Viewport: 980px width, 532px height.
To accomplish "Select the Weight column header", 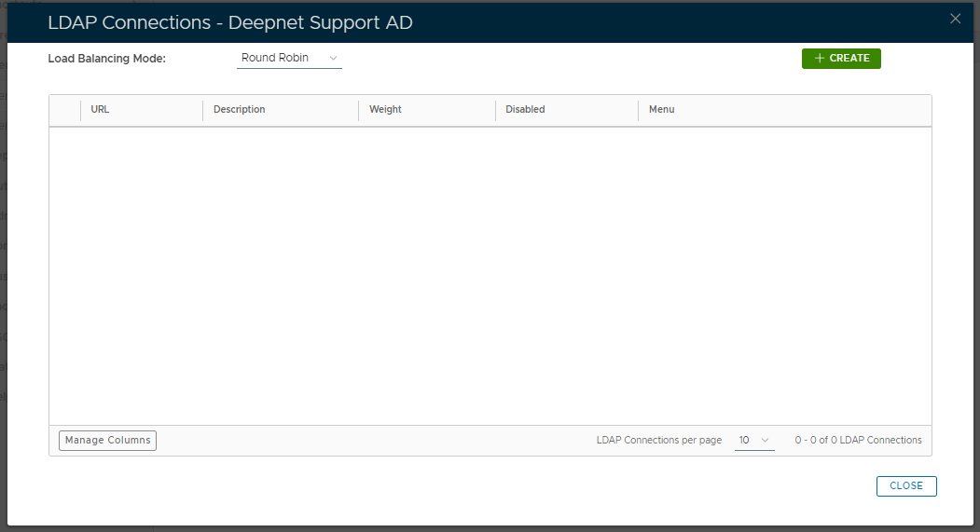I will point(385,110).
